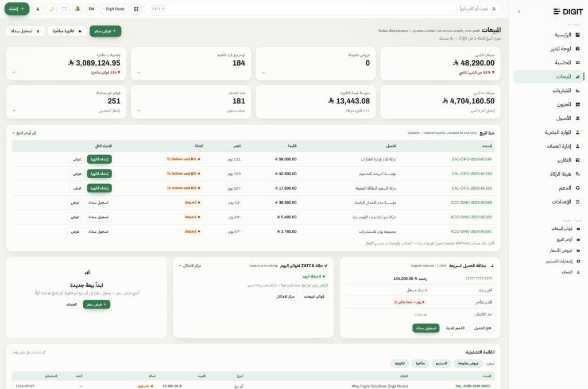
Task: Open the كل أوامر البيع link
Action: pos(24,133)
